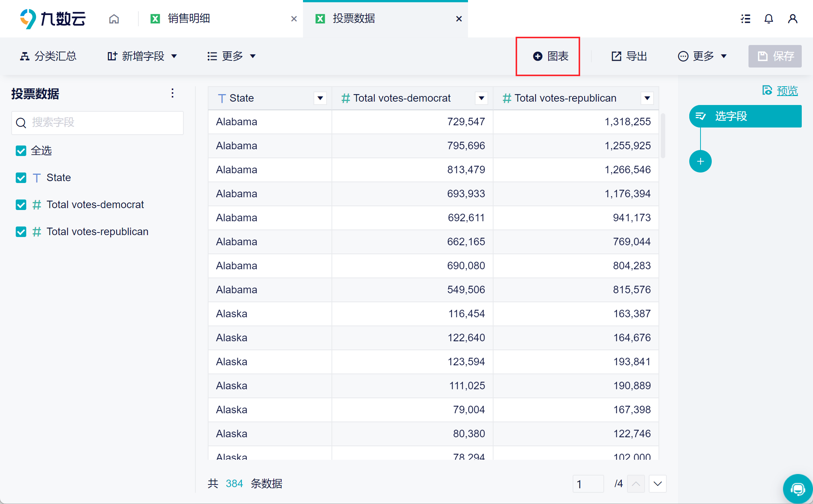Go to the home page icon
The image size is (813, 504).
pos(114,19)
